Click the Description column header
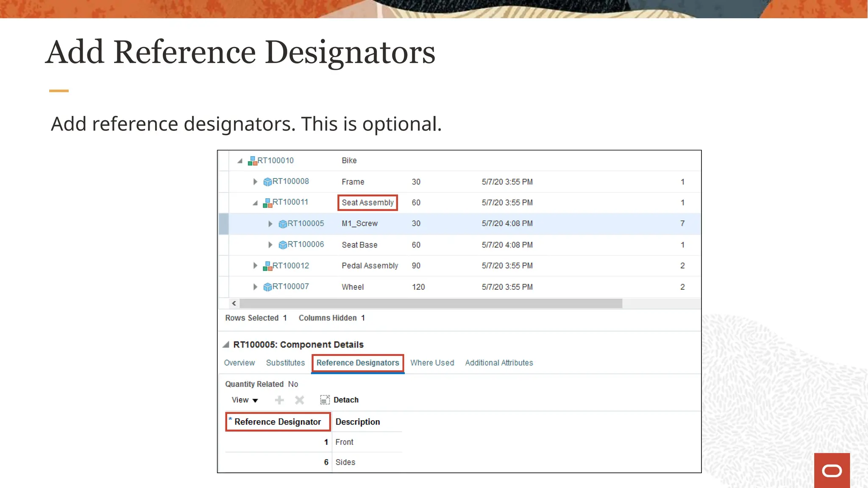The height and width of the screenshot is (488, 868). point(358,422)
